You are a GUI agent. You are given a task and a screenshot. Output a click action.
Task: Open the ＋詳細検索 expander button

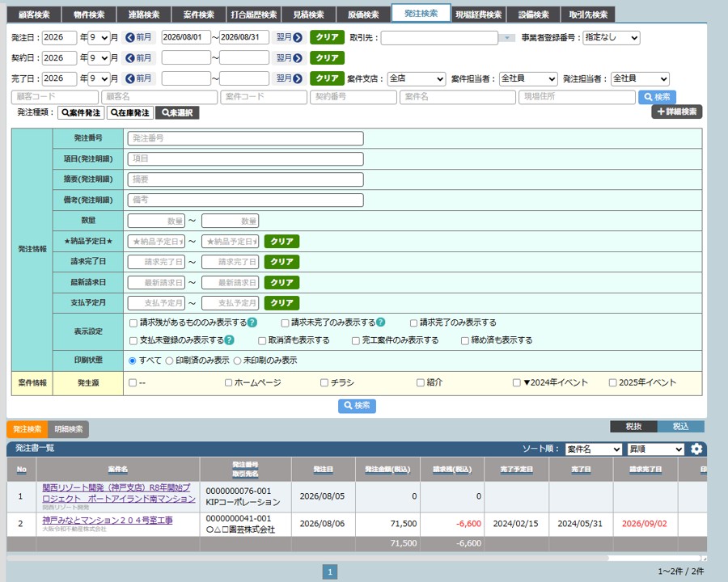[677, 112]
